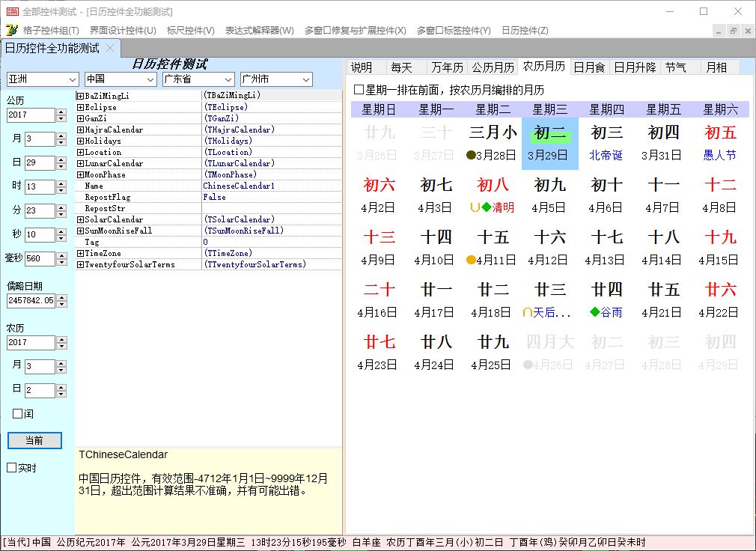Expand the BaZiMingLi property node

(x=81, y=96)
